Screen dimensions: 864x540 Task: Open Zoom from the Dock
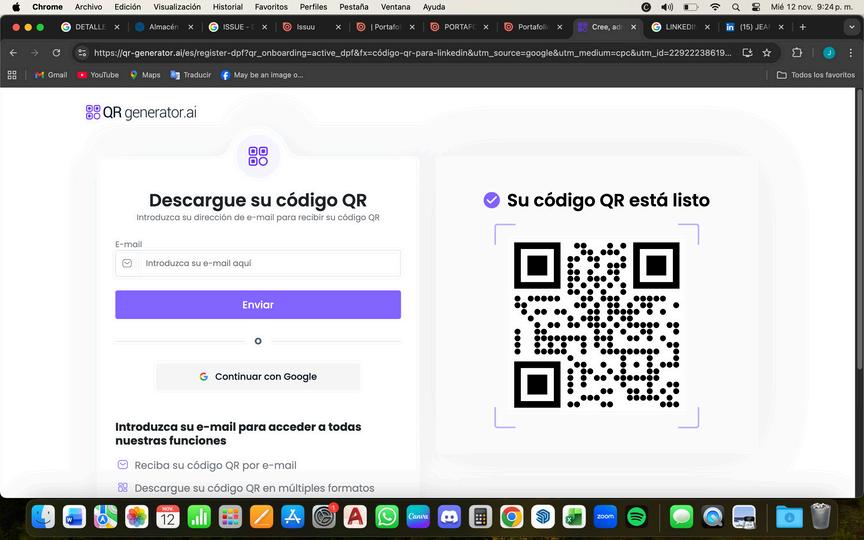tap(606, 517)
